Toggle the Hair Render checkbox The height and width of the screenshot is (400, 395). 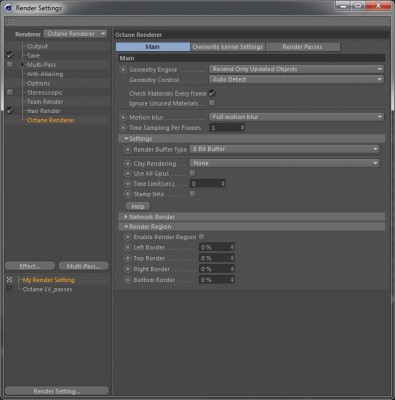[10, 110]
